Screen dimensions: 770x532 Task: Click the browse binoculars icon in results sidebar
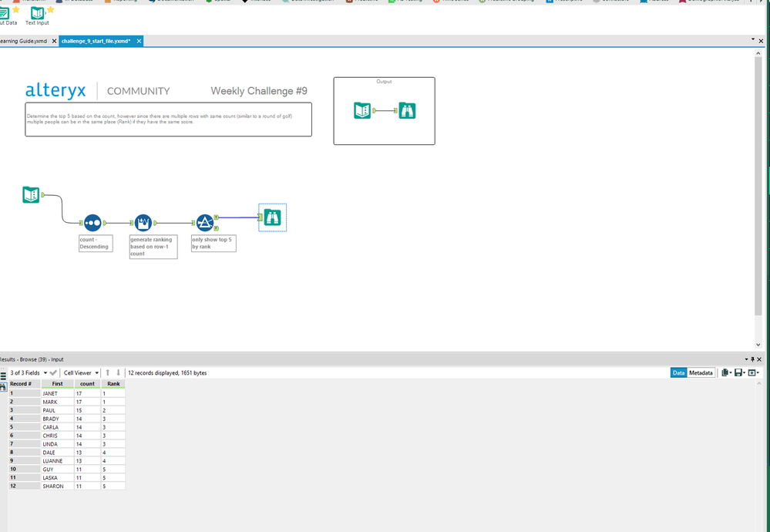click(3, 387)
